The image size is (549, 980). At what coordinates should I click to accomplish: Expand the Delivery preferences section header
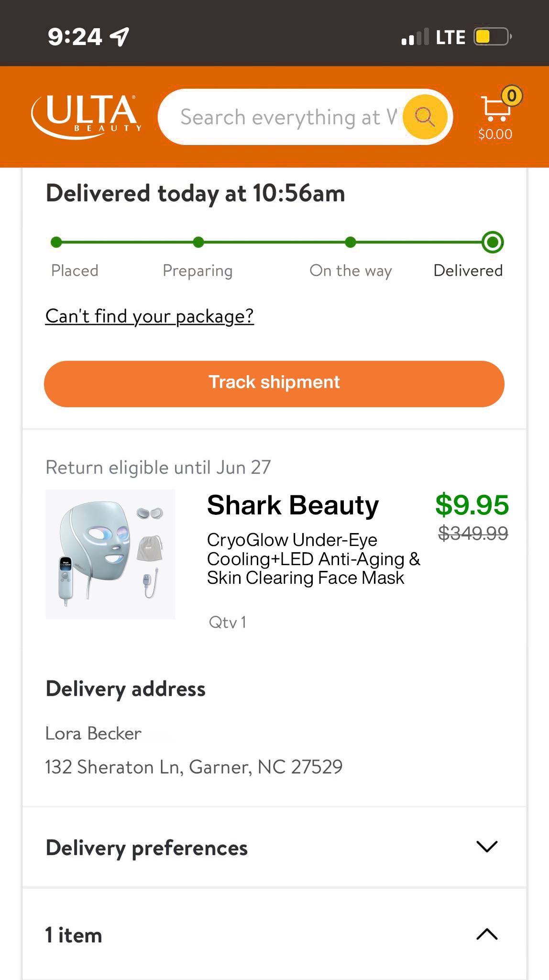[x=274, y=847]
